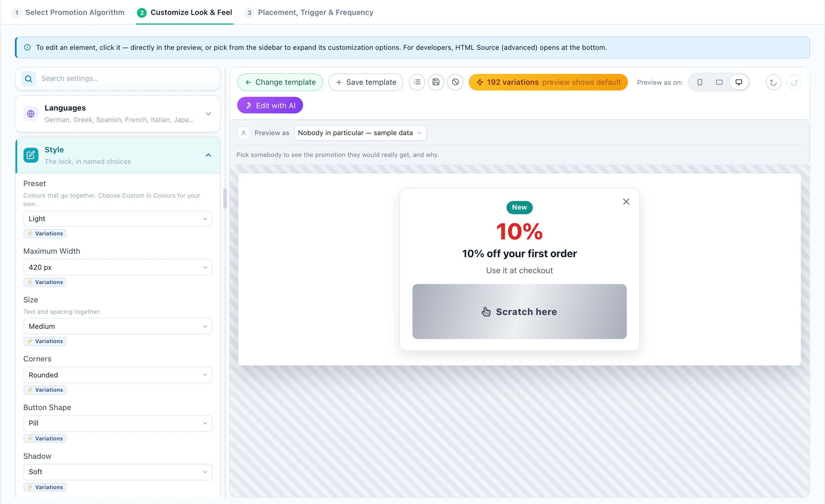Click the Scratch here card area
This screenshot has width=825, height=504.
coord(519,312)
